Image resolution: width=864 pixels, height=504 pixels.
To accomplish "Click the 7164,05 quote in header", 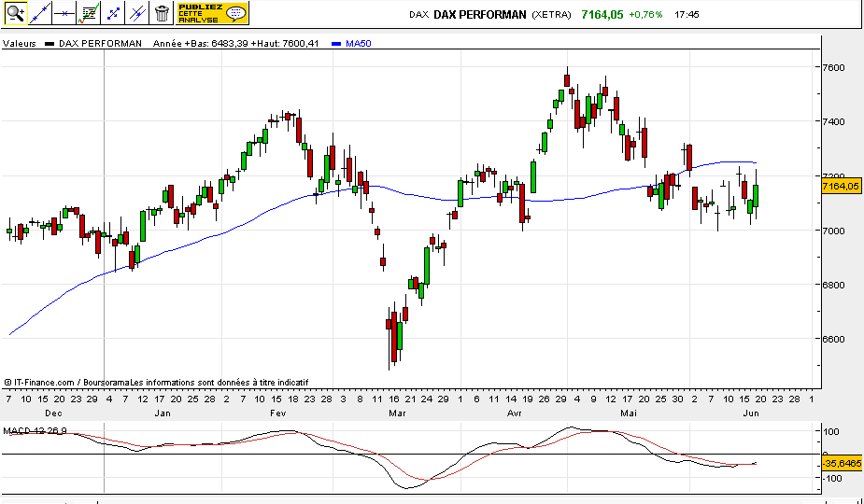I will 602,14.
